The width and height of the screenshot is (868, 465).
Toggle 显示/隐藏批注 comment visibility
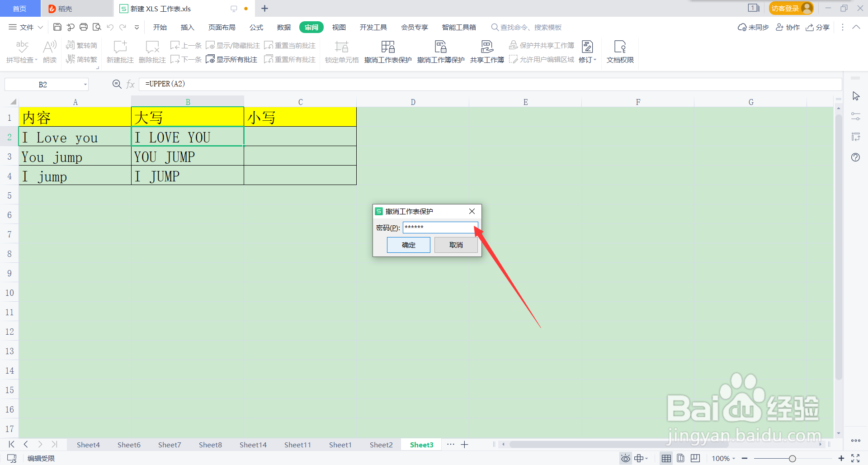(232, 45)
